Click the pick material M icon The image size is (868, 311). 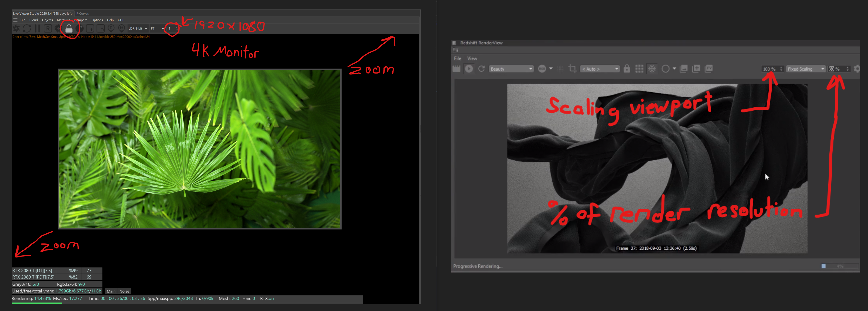122,28
